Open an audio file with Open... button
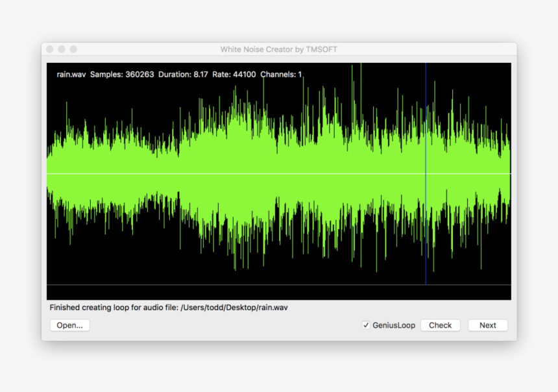 click(x=70, y=325)
